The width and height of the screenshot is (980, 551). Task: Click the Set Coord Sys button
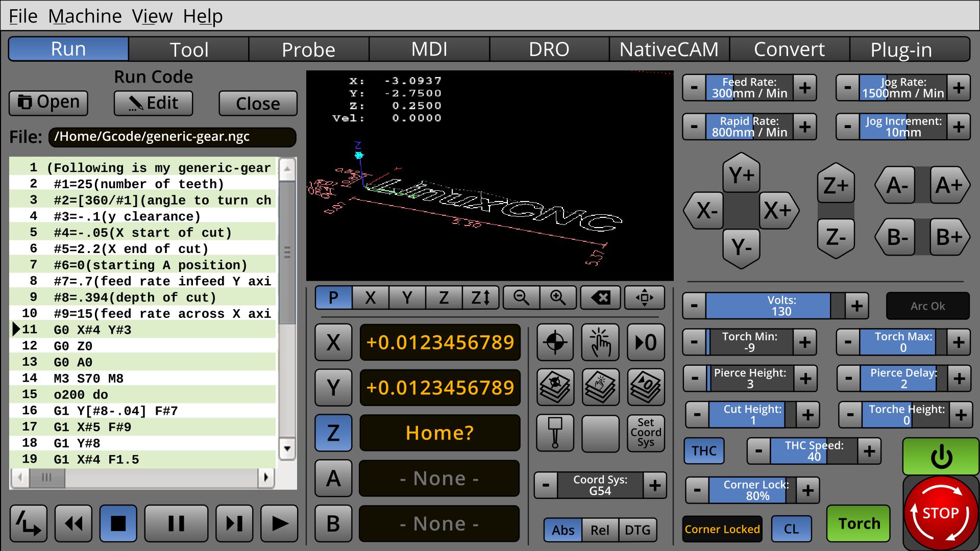click(646, 433)
